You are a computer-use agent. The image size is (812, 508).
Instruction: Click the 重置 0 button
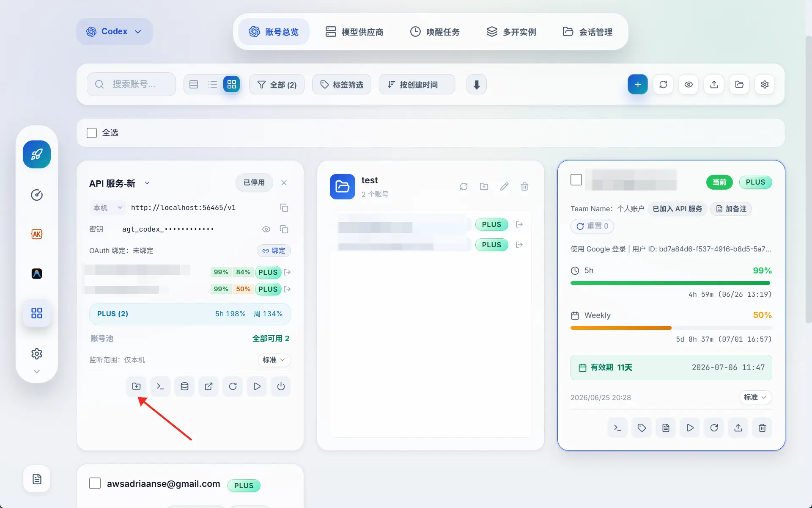tap(592, 226)
